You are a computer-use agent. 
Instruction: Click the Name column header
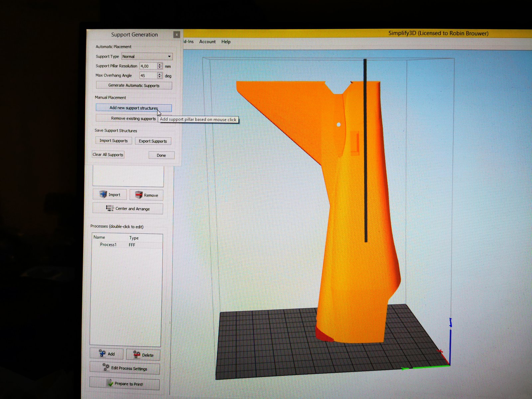tap(99, 237)
